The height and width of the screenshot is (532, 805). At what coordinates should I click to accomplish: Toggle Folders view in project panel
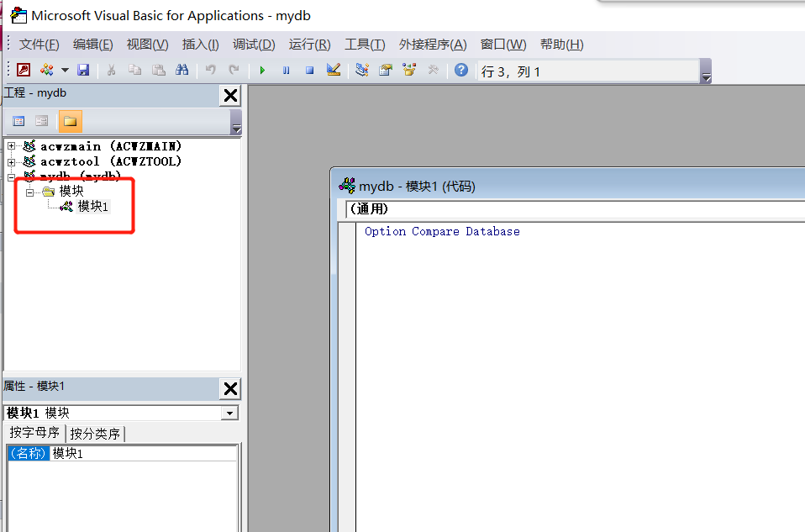coord(70,121)
